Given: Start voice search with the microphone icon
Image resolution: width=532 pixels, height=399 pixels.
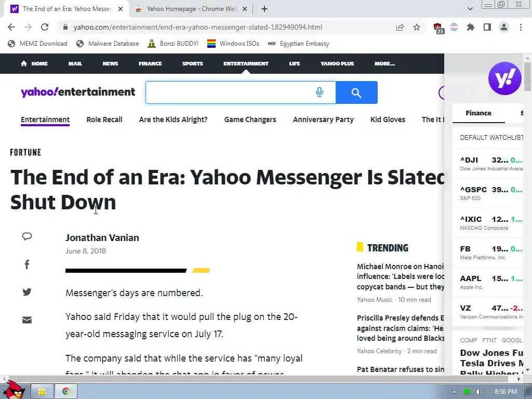Looking at the screenshot, I should tap(320, 92).
